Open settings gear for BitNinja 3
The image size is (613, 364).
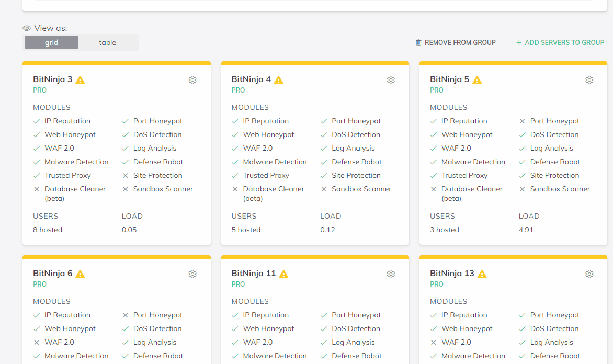pyautogui.click(x=192, y=80)
